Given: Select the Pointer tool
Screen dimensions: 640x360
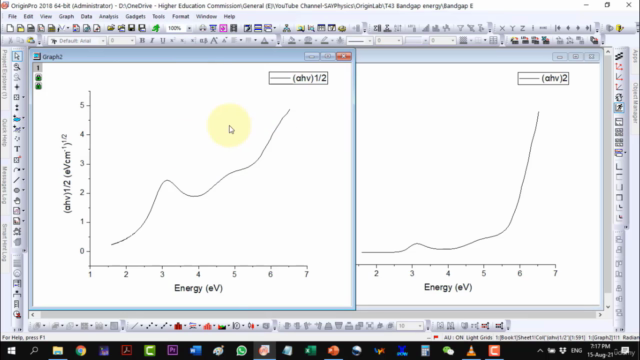Looking at the screenshot, I should pos(17,56).
